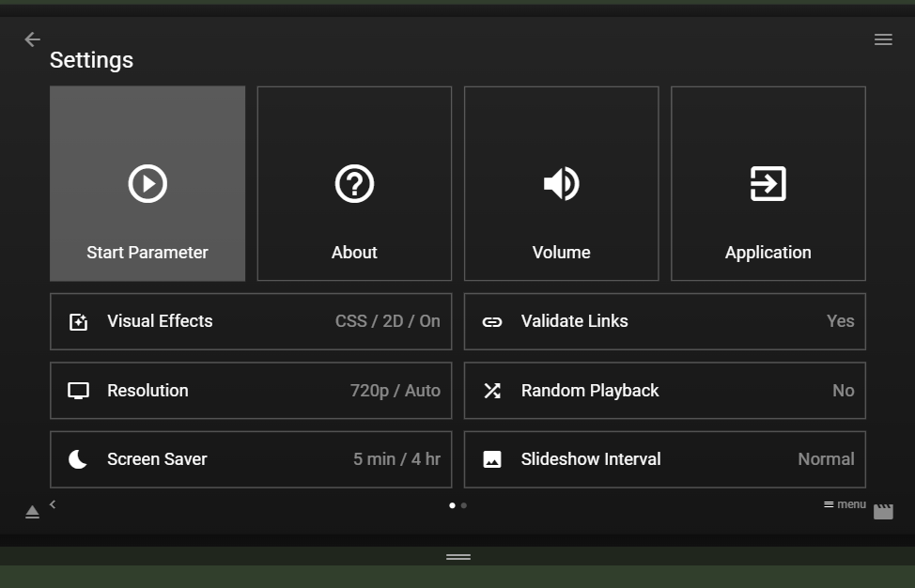Open the Start Parameter tile
The width and height of the screenshot is (915, 588).
147,184
